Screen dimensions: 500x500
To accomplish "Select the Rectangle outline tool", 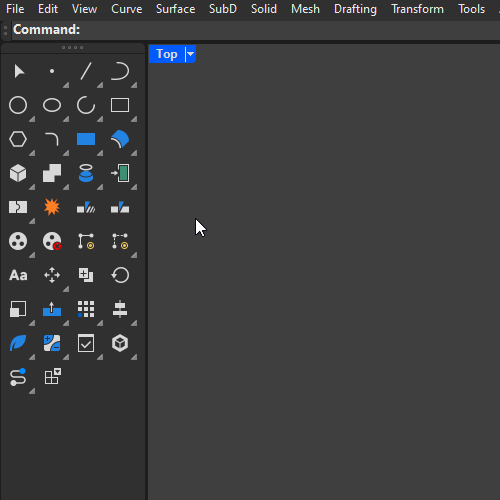I will click(x=120, y=105).
